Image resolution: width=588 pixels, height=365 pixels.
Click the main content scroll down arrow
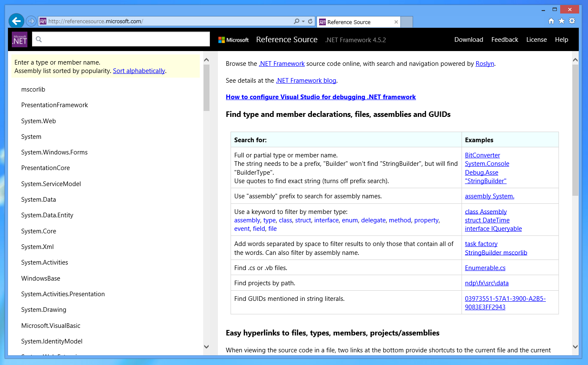pyautogui.click(x=575, y=346)
